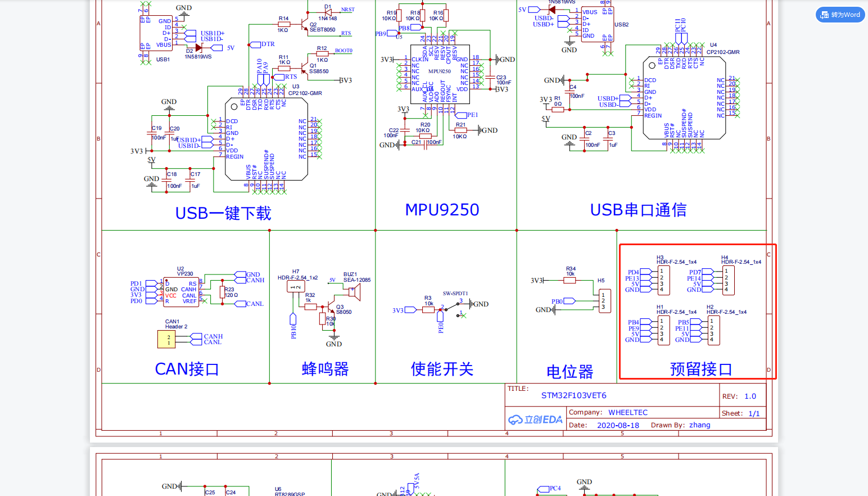The width and height of the screenshot is (868, 496).
Task: Click the CAN接口 section label
Action: (x=187, y=369)
